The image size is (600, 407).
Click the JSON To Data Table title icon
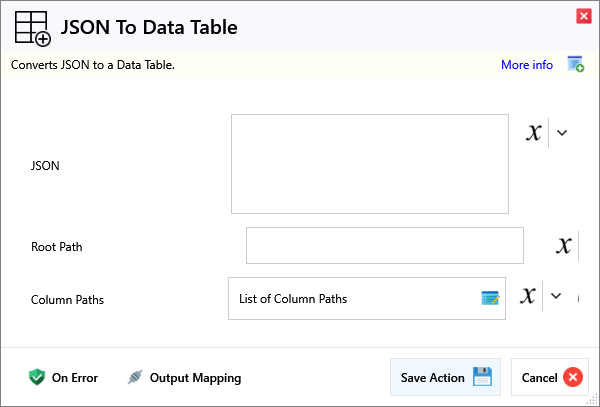click(32, 28)
